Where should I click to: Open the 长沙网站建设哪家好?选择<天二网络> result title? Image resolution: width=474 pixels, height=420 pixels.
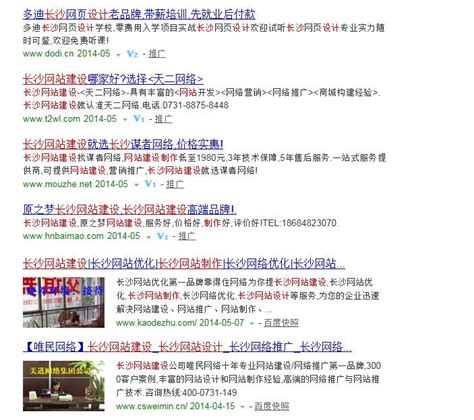click(x=113, y=79)
